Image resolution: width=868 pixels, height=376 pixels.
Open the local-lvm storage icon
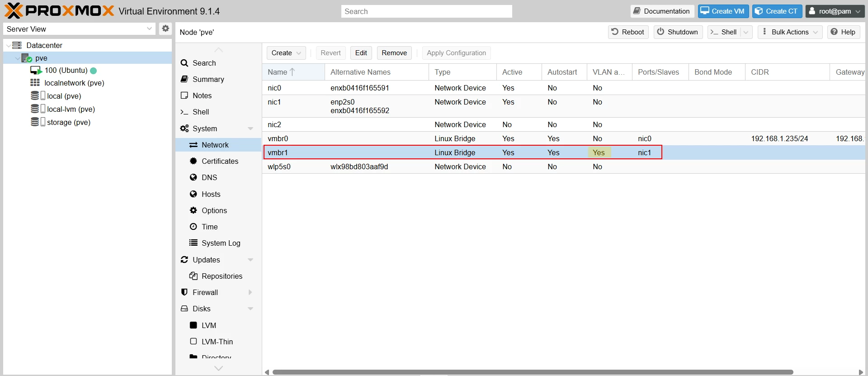38,109
